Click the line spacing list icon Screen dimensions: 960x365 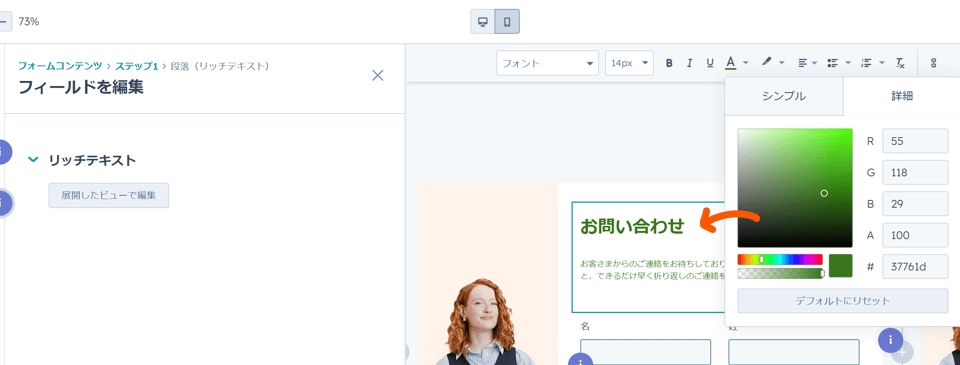pos(866,63)
